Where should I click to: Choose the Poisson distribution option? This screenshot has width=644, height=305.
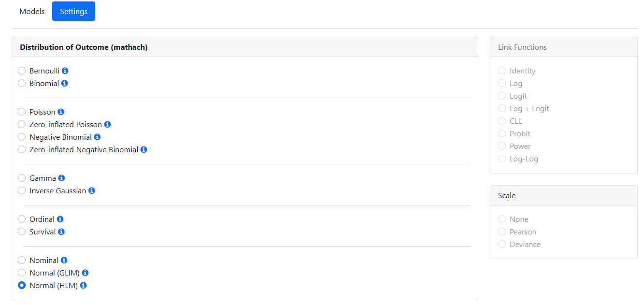[x=22, y=112]
